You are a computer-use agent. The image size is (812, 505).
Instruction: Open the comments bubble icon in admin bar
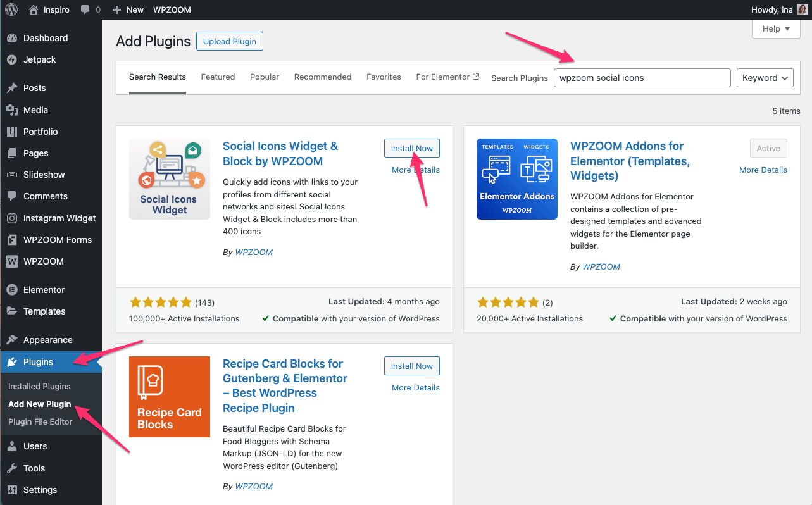coord(85,9)
